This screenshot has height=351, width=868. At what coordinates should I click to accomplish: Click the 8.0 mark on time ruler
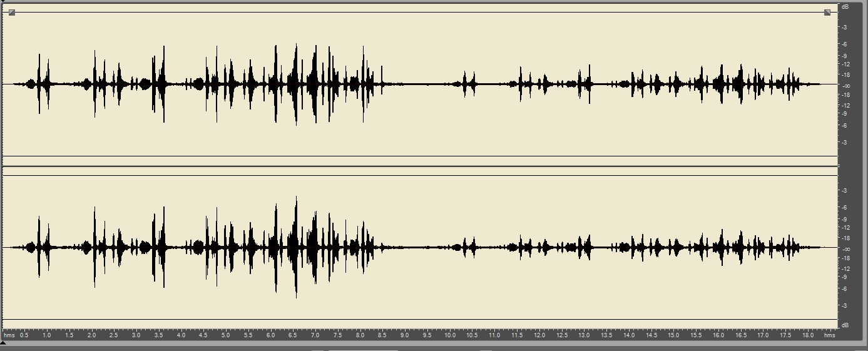tap(360, 335)
